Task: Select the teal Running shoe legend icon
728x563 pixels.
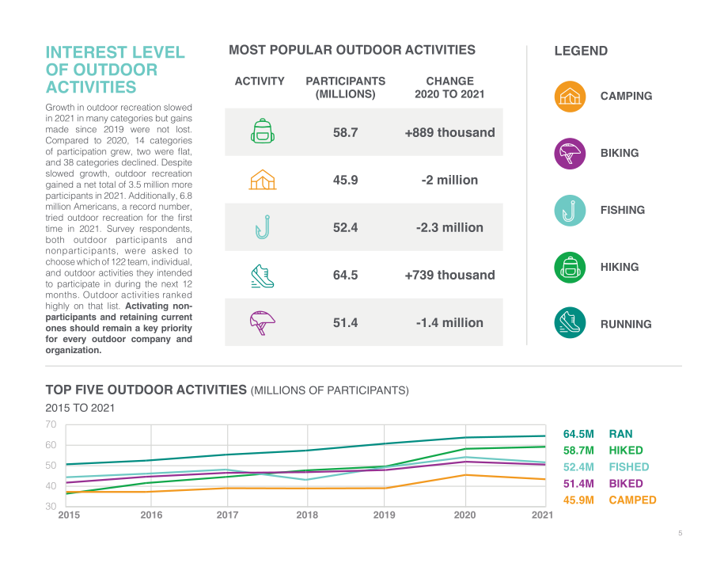Action: 570,322
